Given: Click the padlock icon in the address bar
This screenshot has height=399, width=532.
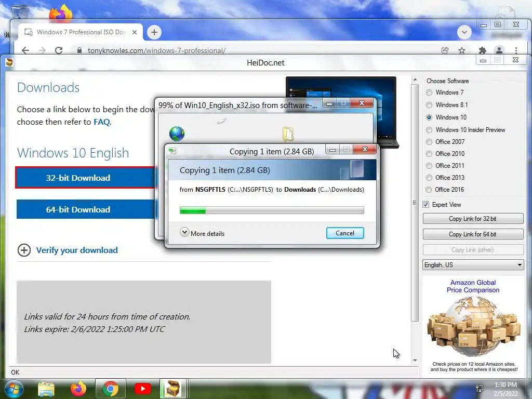Looking at the screenshot, I should (x=79, y=50).
